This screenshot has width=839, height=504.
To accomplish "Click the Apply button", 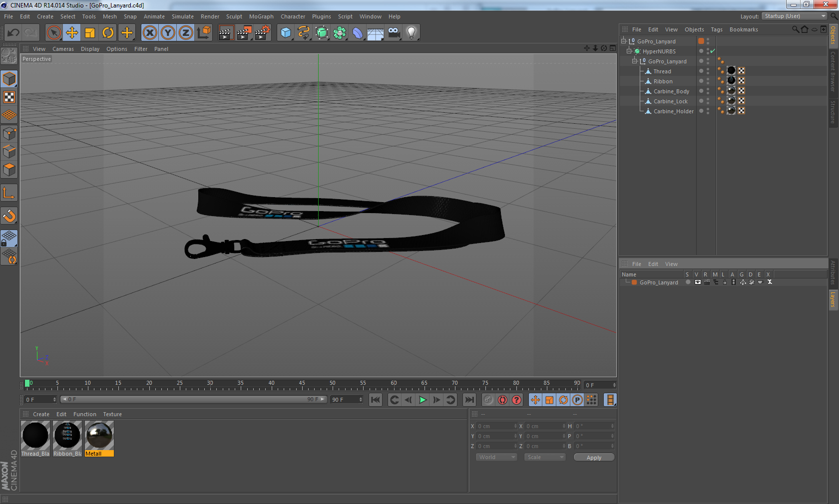I will [x=594, y=458].
